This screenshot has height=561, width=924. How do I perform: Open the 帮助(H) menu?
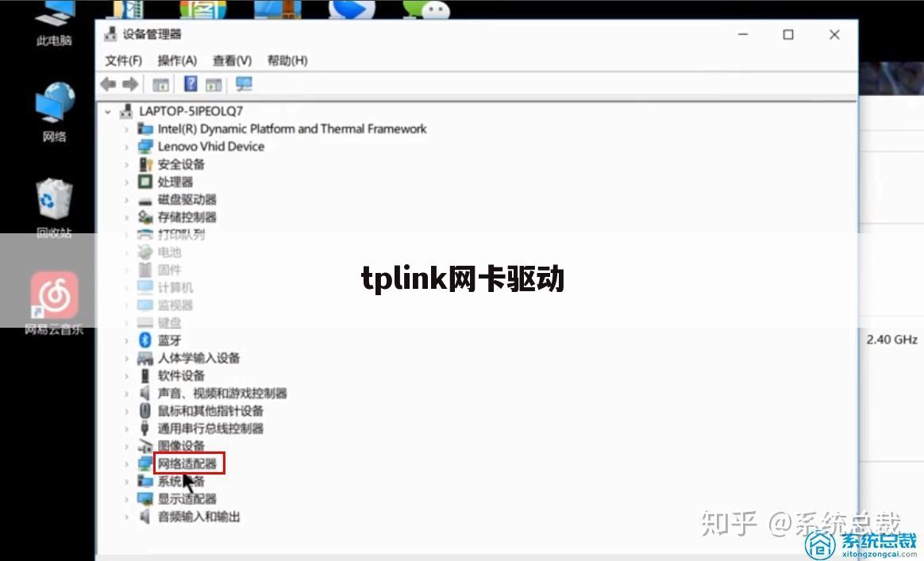(287, 60)
